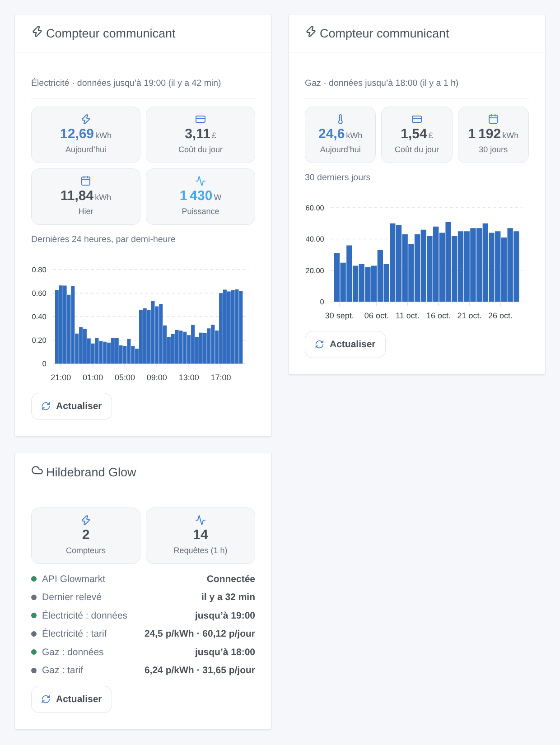Click the grey dot beside Électricité : tarif
560x745 pixels.
click(34, 634)
